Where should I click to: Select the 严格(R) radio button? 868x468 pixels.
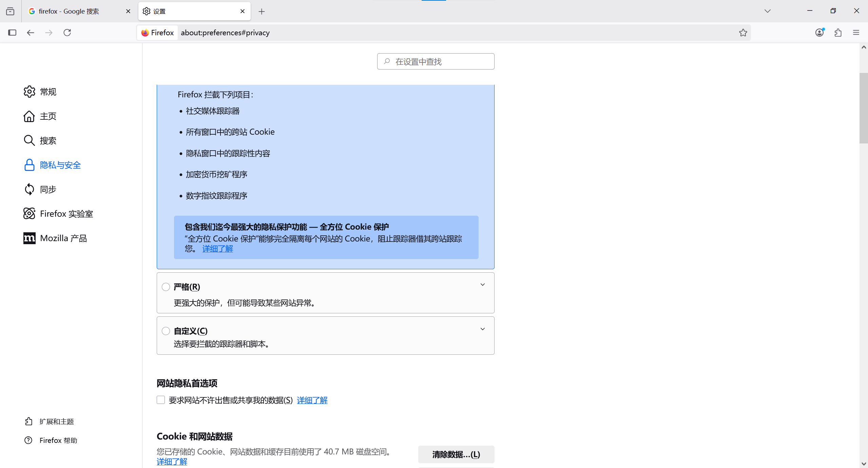[166, 287]
